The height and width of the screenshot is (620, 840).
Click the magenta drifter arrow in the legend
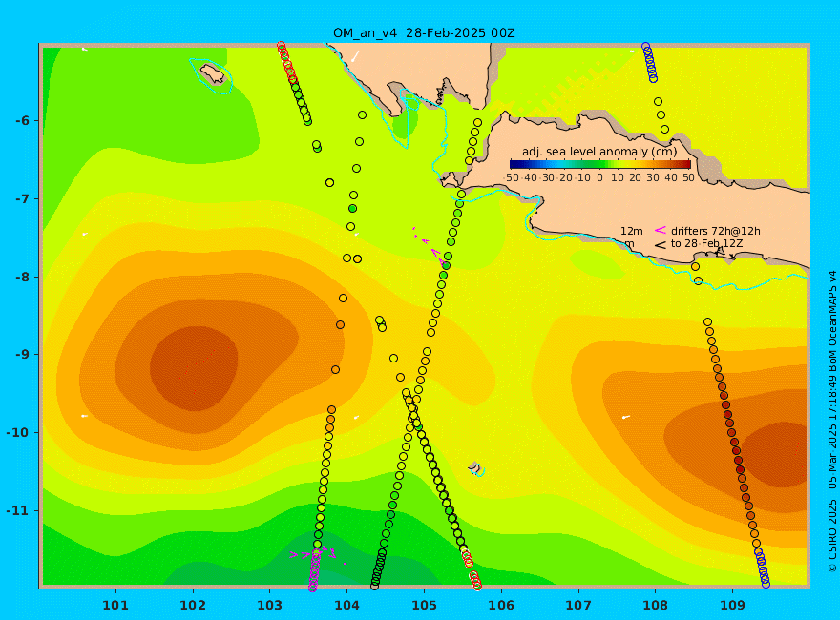coord(661,230)
